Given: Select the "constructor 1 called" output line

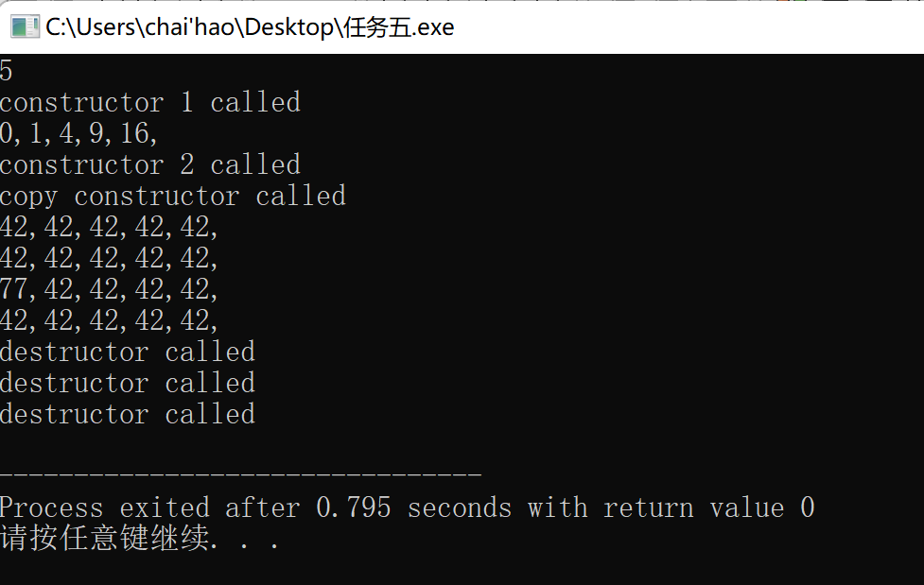Looking at the screenshot, I should tap(150, 102).
